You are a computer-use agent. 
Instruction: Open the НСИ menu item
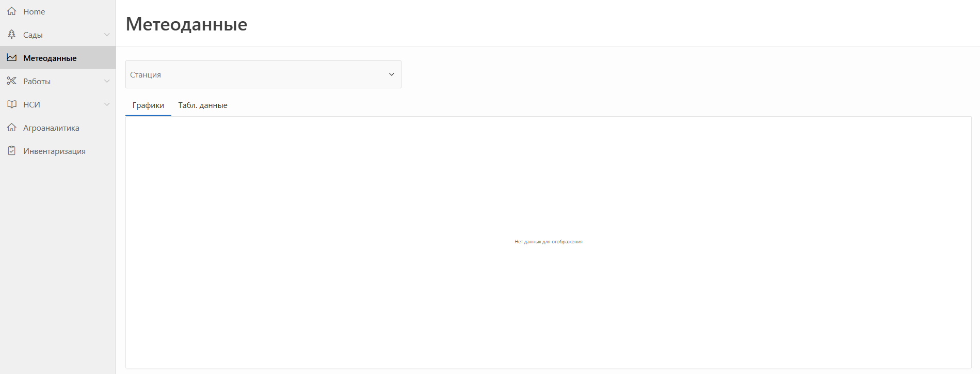pyautogui.click(x=58, y=104)
